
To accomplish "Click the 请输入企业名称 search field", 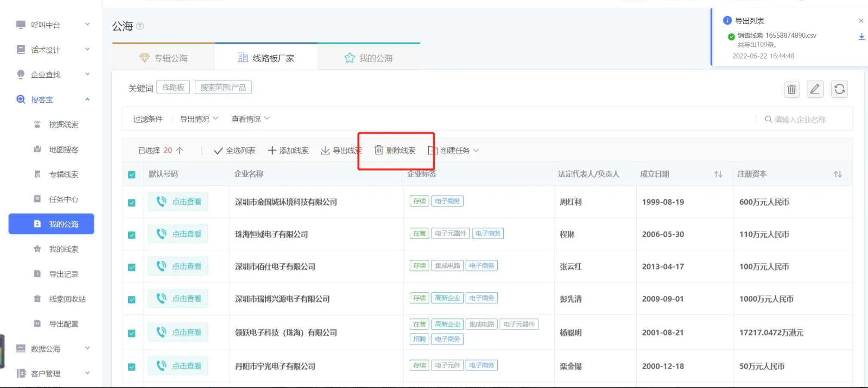I will [x=804, y=119].
